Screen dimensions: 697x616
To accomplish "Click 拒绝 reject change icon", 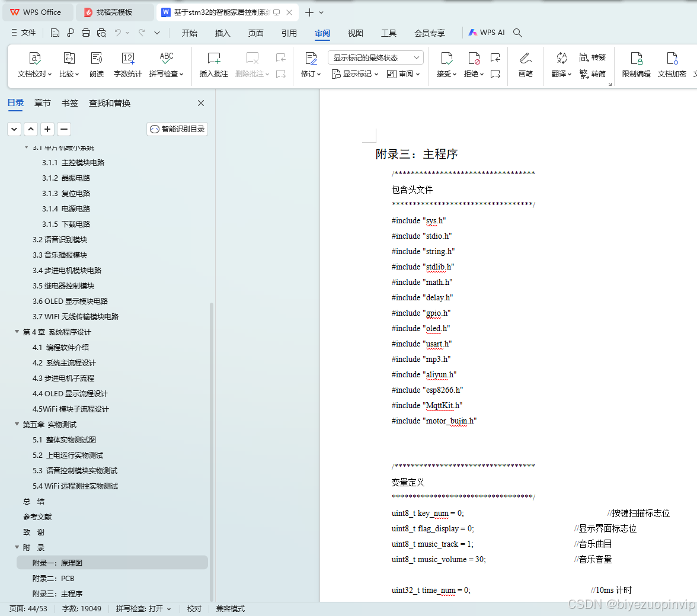I will pos(474,58).
